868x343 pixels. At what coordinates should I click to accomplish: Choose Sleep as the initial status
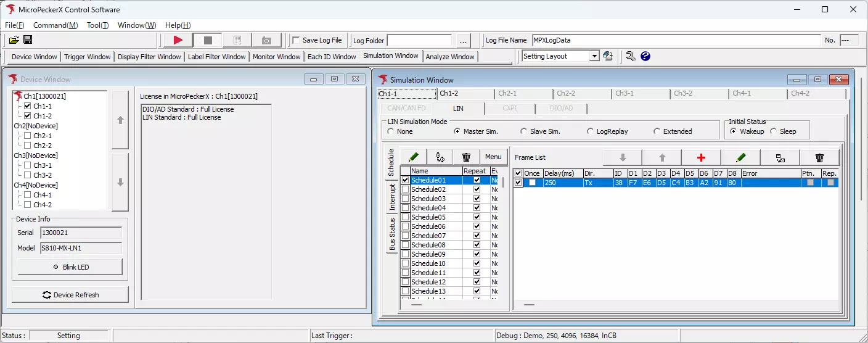coord(774,131)
